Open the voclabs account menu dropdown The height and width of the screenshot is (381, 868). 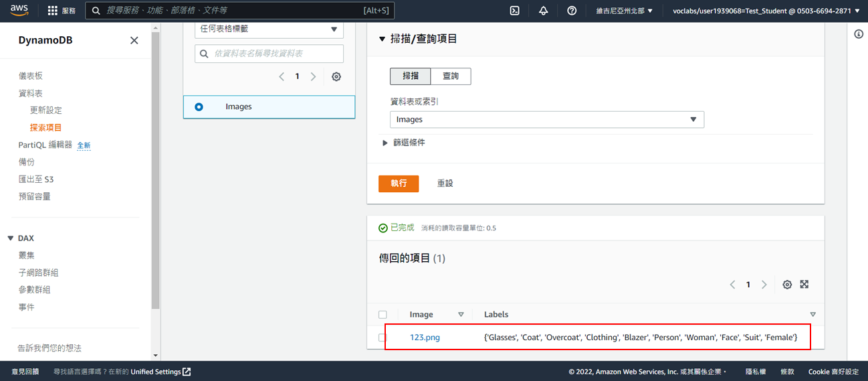pos(766,11)
